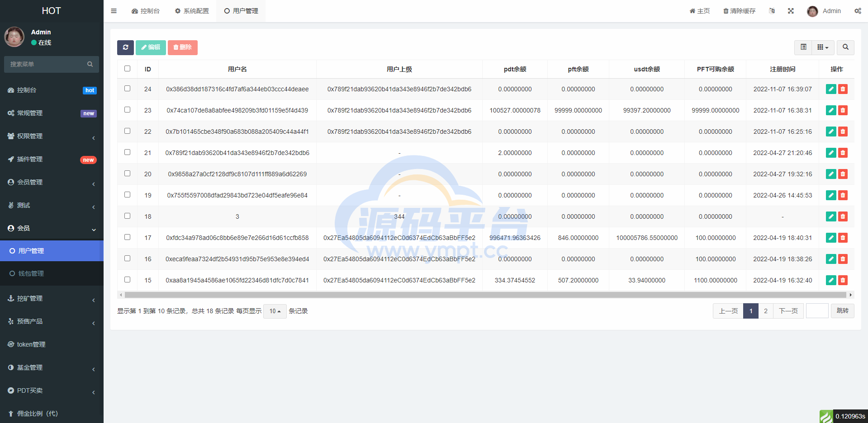Screen dimensions: 868x423
Task: Delete the row with ID 24
Action: click(x=843, y=89)
